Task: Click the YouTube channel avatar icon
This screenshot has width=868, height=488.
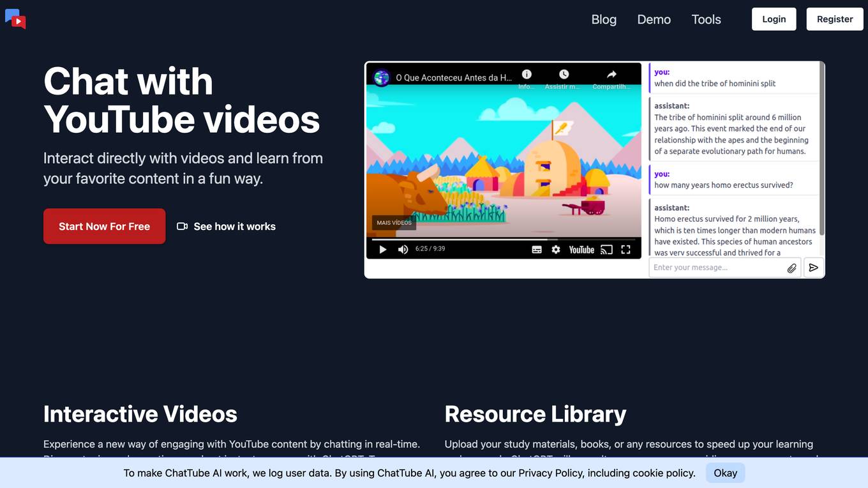Action: 382,77
